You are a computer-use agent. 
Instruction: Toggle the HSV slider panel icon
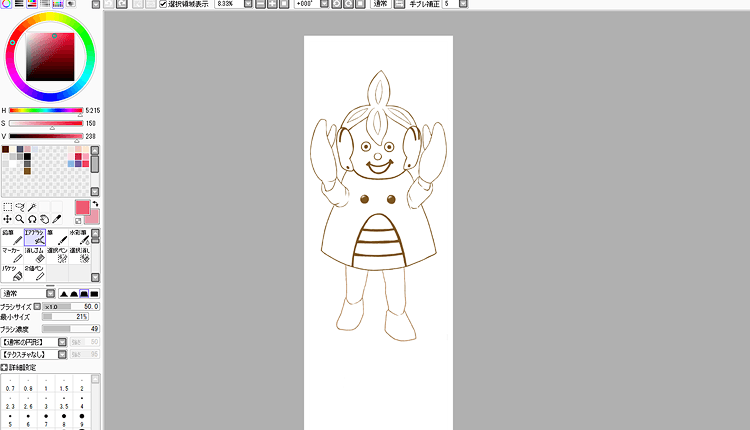coord(32,3)
